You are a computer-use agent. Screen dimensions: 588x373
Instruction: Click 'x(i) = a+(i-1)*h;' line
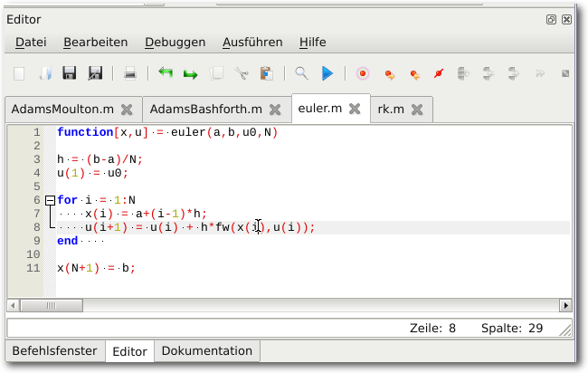(x=146, y=214)
